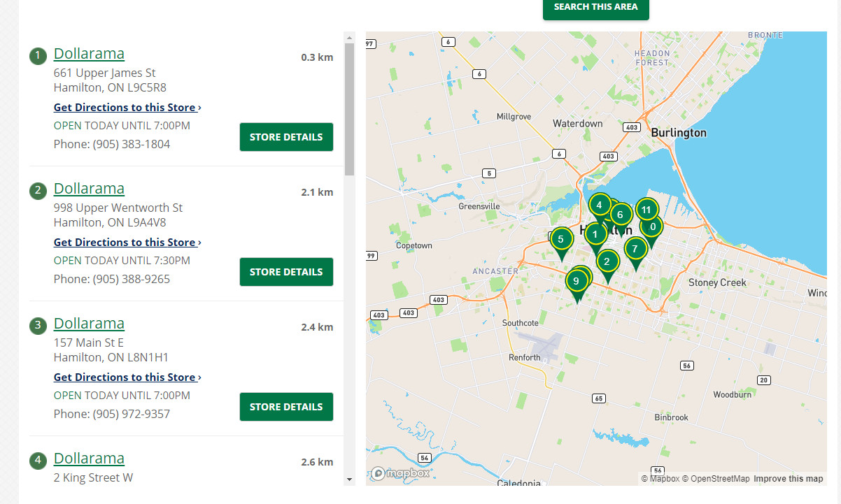Click map pin 6 north of Hamilton label
Screen dimensions: 841x504
pos(621,215)
